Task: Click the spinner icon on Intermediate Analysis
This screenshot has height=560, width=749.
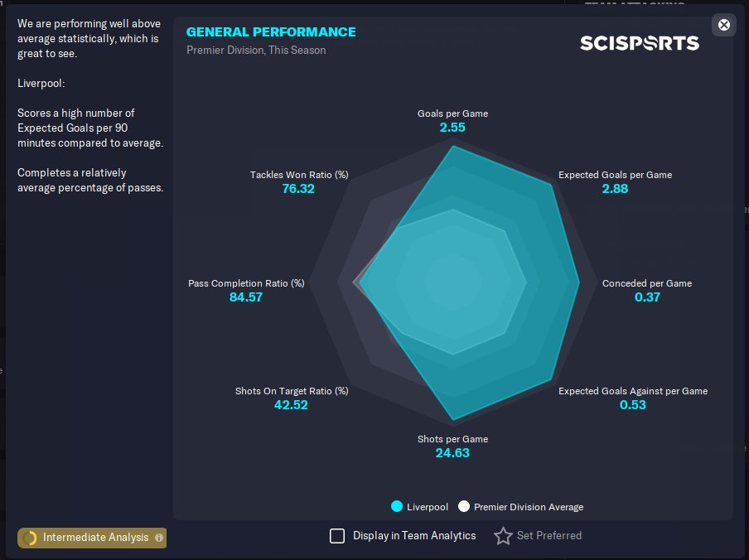Action: (x=30, y=538)
